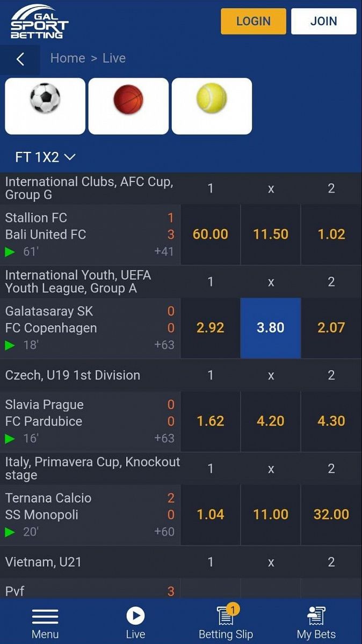
Task: Expand +60 markets for Ternana Calcio
Action: click(164, 531)
